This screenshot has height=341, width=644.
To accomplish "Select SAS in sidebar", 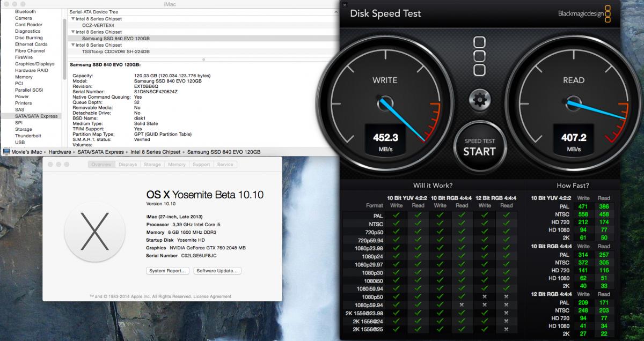I will pos(19,109).
